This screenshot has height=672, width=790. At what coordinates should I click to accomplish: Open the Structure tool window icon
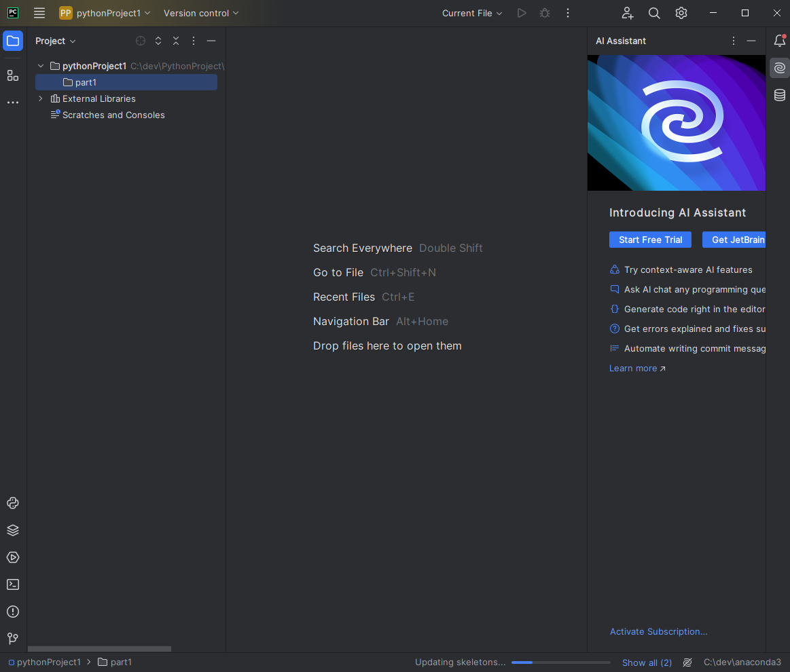[x=13, y=75]
